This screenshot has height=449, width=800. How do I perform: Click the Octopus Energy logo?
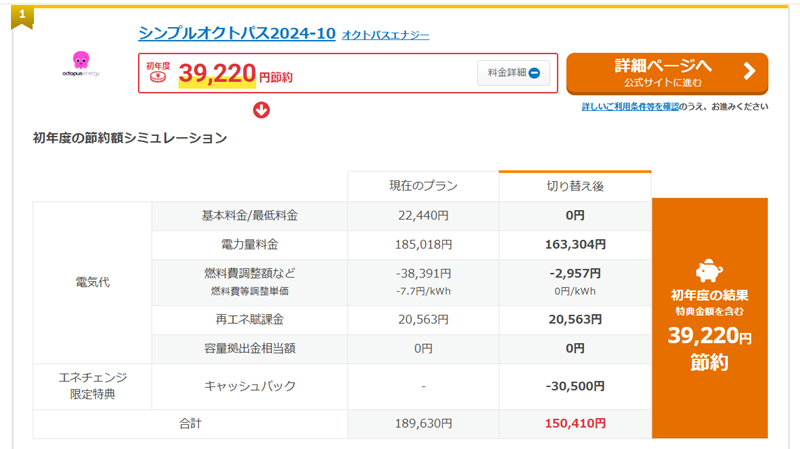[x=82, y=65]
